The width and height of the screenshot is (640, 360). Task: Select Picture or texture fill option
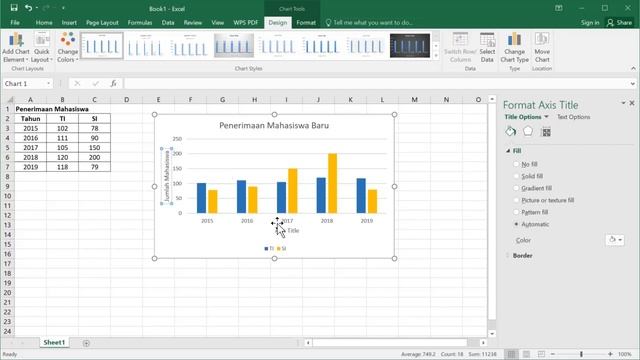click(516, 200)
